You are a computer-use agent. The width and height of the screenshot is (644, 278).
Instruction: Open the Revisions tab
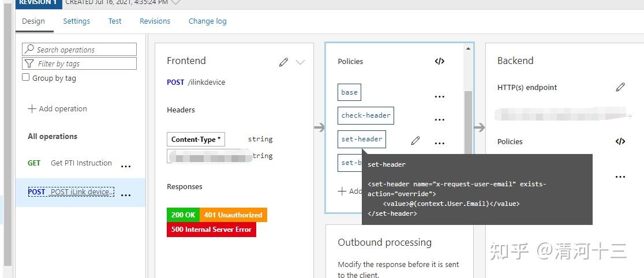[155, 21]
